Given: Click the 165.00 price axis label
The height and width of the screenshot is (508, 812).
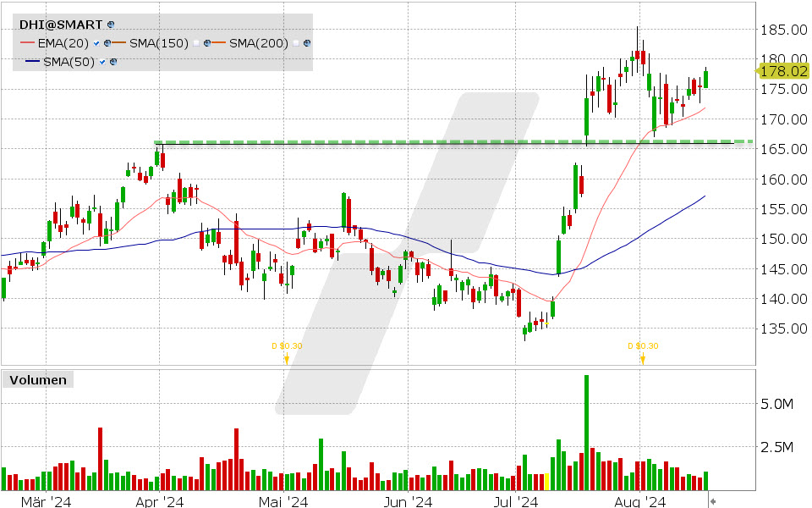Looking at the screenshot, I should 783,149.
